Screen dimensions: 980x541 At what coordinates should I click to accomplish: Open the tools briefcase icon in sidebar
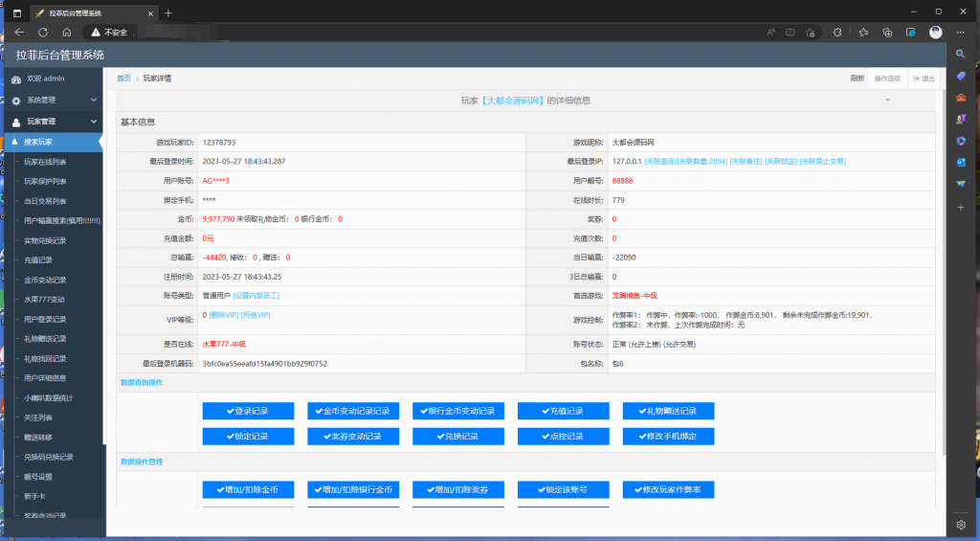pyautogui.click(x=961, y=98)
